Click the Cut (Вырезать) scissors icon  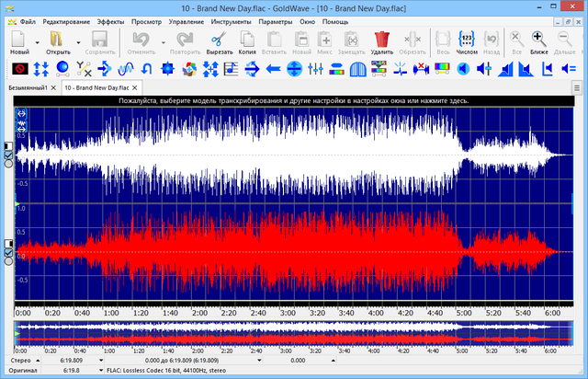pos(218,40)
